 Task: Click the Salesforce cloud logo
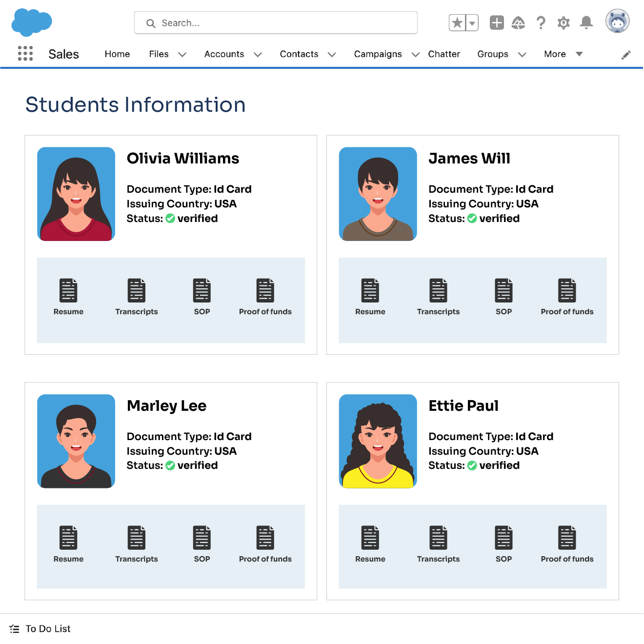[x=31, y=21]
